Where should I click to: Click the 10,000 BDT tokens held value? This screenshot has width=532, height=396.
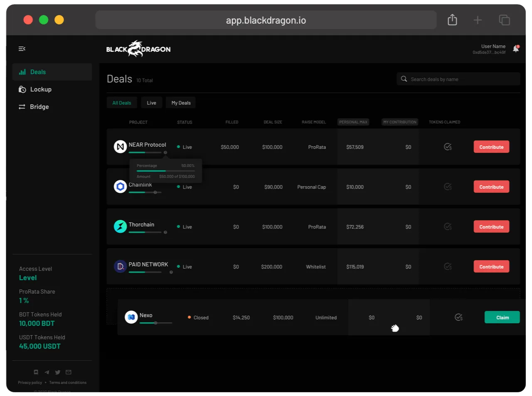[37, 323]
